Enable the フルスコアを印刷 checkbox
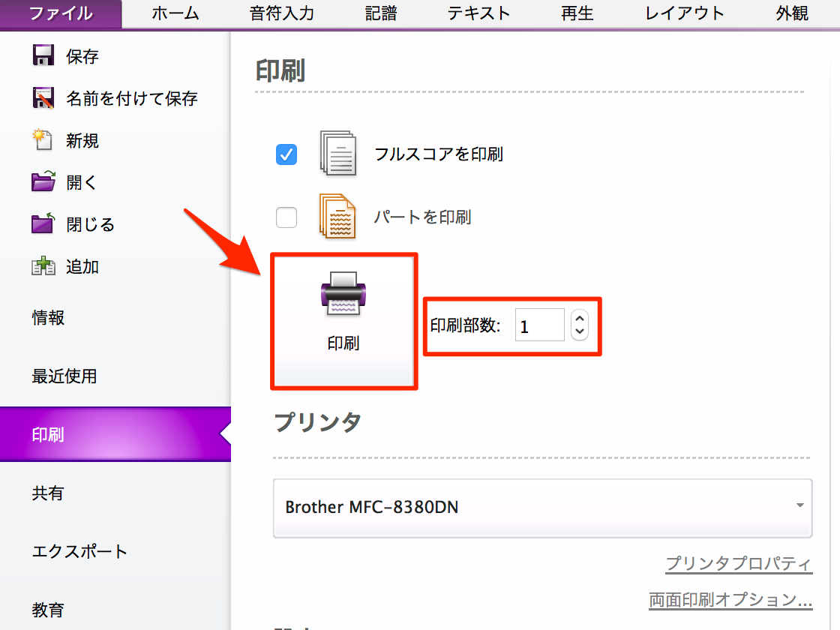Screen dimensions: 840x630 (286, 154)
